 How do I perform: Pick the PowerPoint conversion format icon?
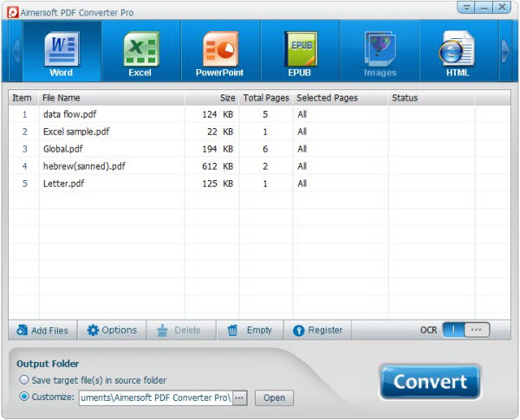220,49
